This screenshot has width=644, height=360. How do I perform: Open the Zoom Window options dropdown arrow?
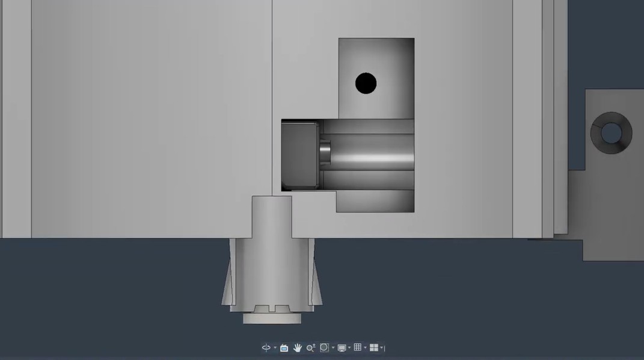333,348
